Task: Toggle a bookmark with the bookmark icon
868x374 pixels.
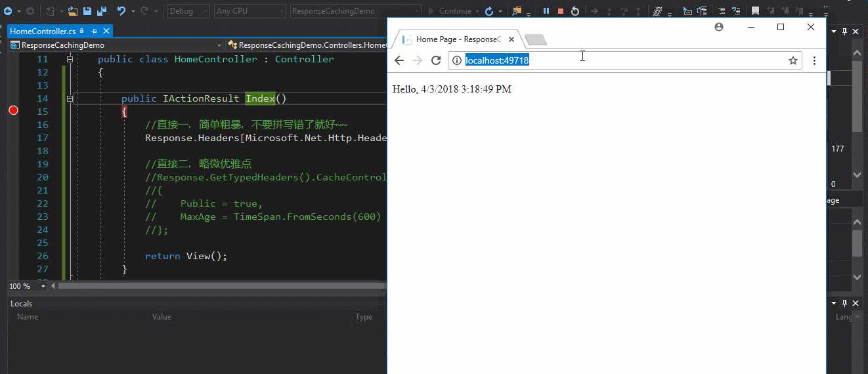Action: point(755,11)
